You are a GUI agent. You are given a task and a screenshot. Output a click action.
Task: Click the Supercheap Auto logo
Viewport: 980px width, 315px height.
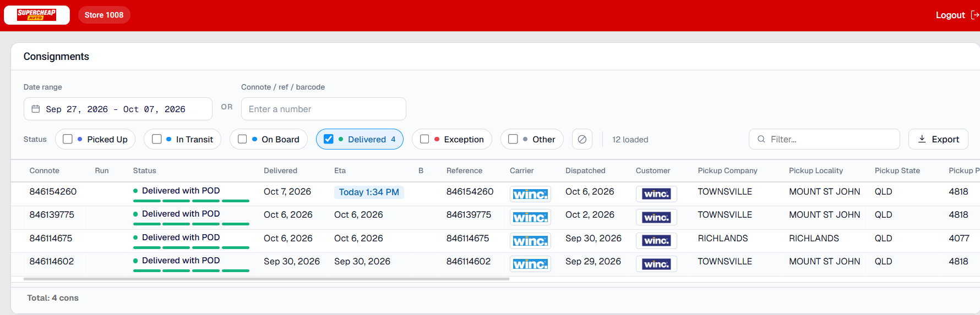tap(36, 15)
